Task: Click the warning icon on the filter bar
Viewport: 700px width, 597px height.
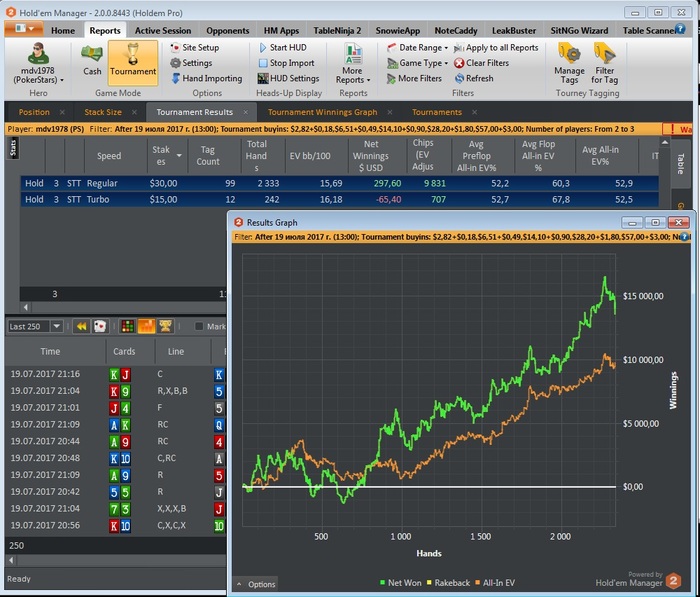Action: (x=672, y=129)
